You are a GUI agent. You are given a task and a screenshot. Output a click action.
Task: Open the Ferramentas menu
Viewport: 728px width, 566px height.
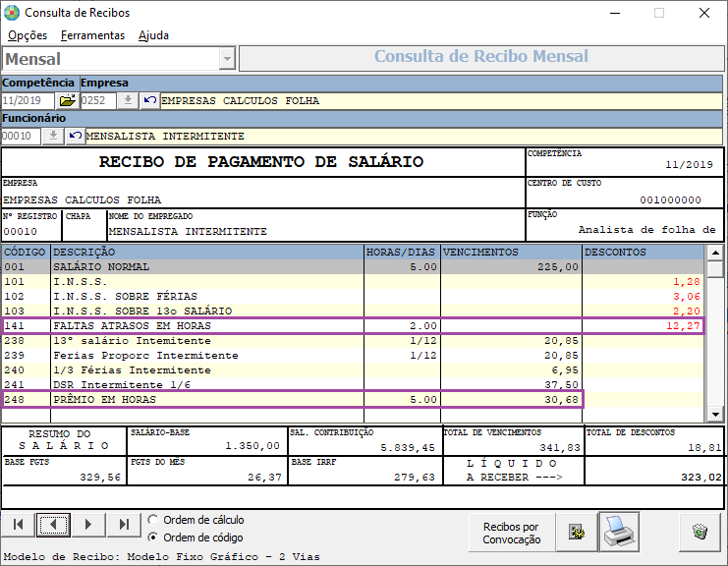point(92,35)
